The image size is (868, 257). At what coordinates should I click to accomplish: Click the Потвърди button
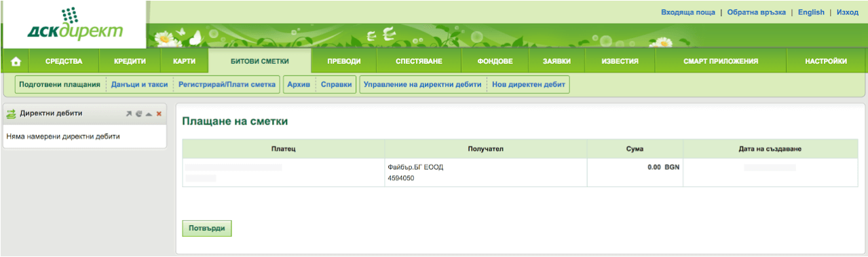click(x=207, y=228)
